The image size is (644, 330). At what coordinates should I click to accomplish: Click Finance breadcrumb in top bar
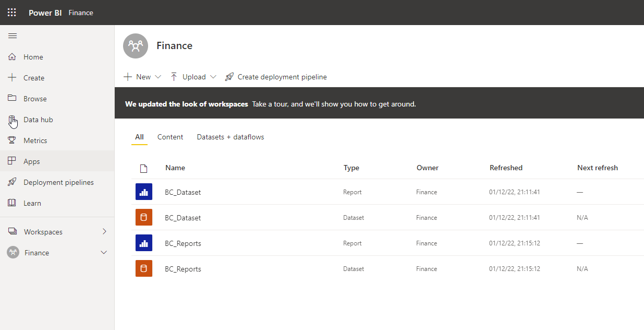coord(81,13)
